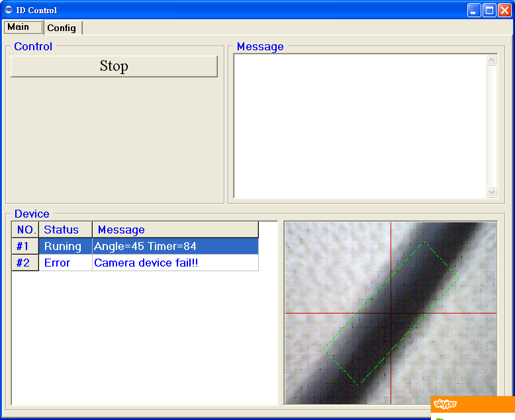Click inside the Message text area
515x420 pixels.
[360, 126]
